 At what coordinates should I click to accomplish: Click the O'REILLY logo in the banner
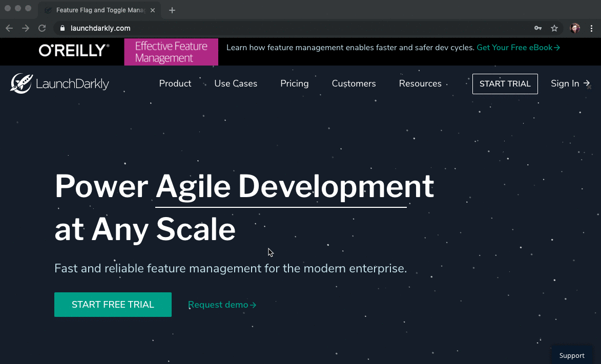[74, 50]
